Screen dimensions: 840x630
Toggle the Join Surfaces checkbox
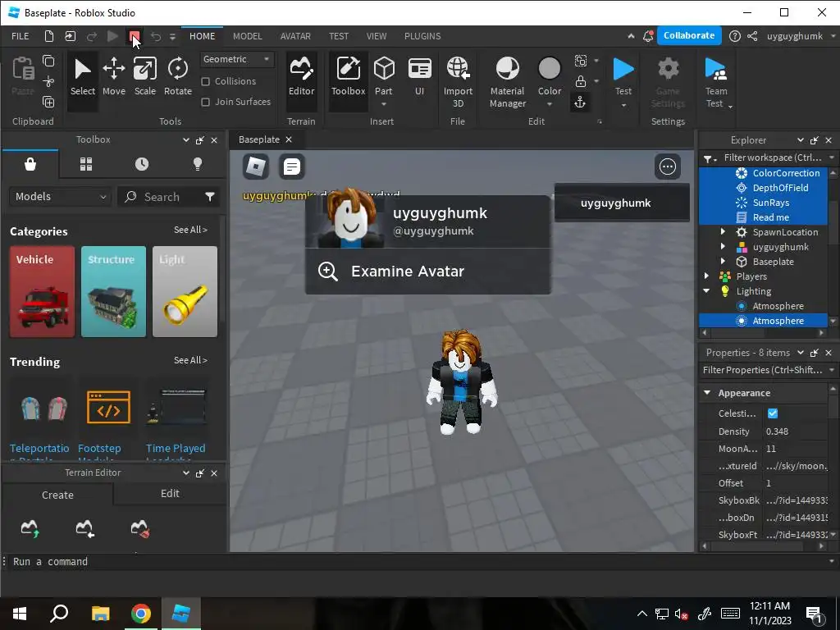205,102
